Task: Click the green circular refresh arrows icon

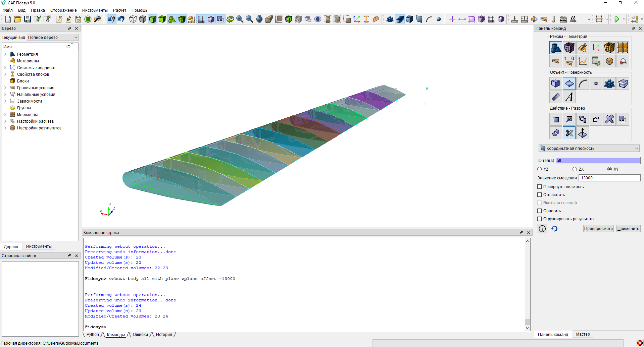Action: click(x=230, y=19)
